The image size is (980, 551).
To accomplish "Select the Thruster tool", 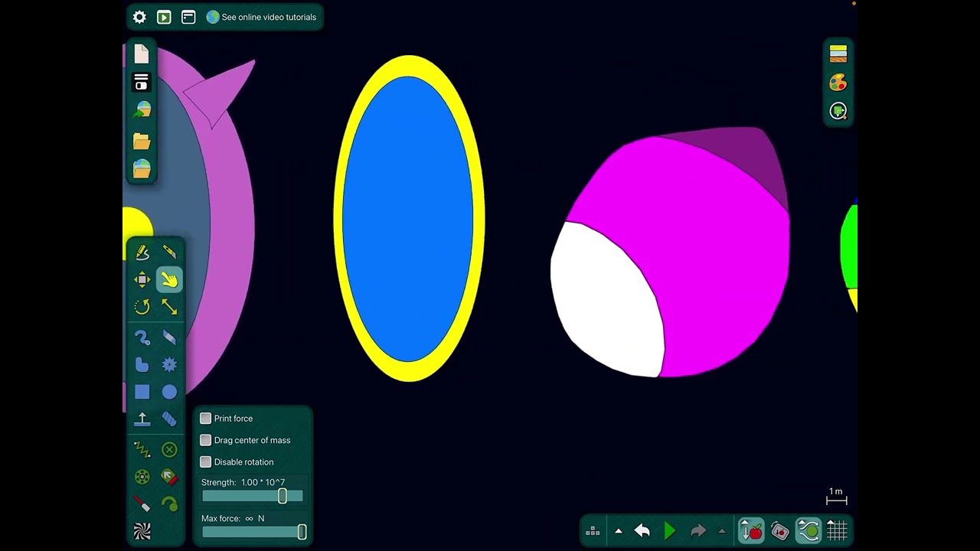I will (x=169, y=478).
